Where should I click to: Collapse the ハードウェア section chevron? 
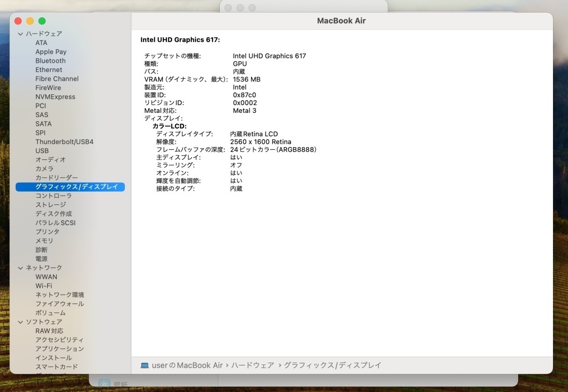click(20, 34)
